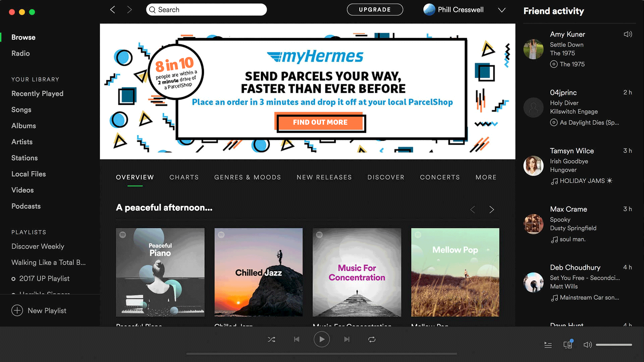Open the Peaceful Piano playlist cover
The image size is (644, 362).
pos(160,273)
